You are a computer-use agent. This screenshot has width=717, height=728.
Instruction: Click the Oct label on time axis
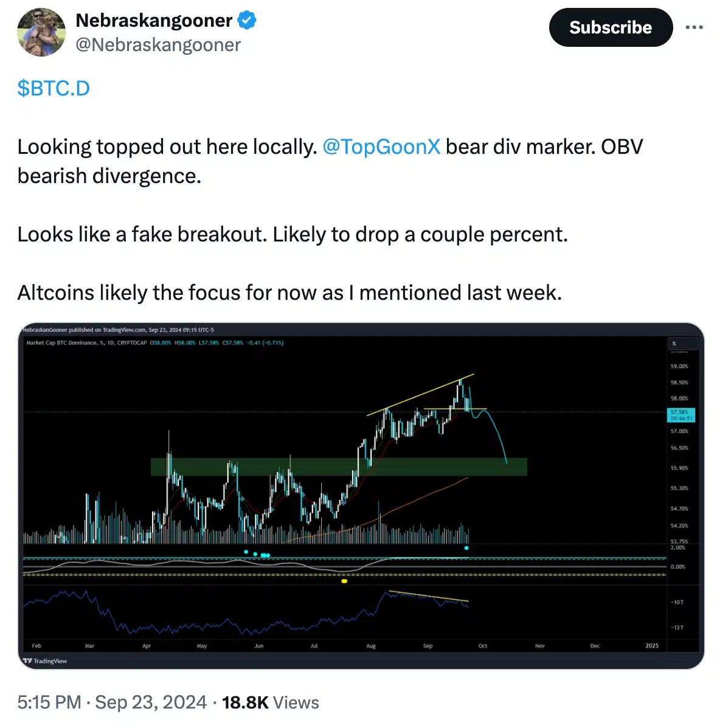(x=483, y=646)
